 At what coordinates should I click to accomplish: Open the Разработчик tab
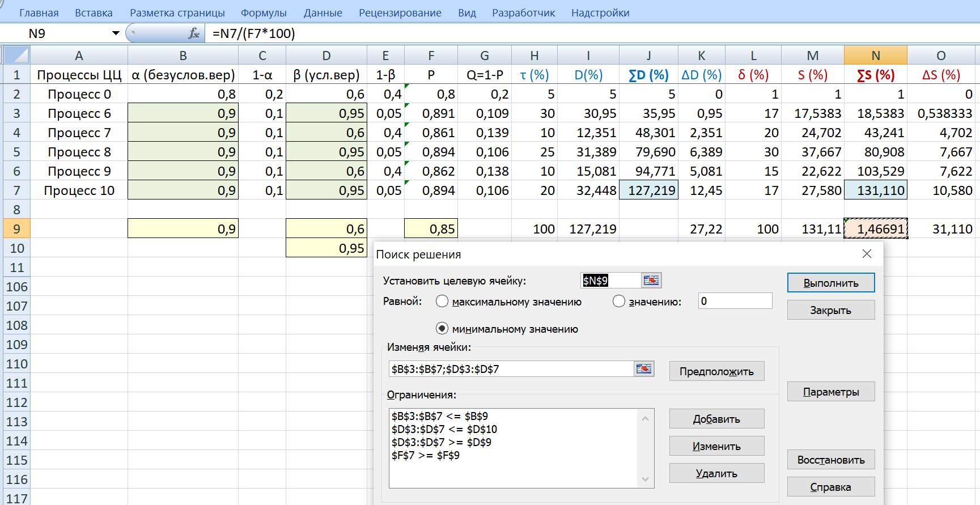523,12
